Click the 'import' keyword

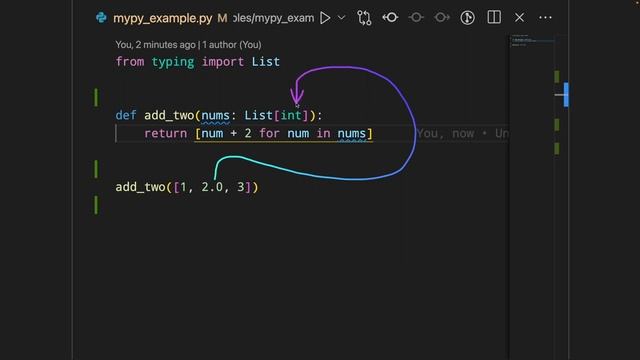[x=223, y=62]
